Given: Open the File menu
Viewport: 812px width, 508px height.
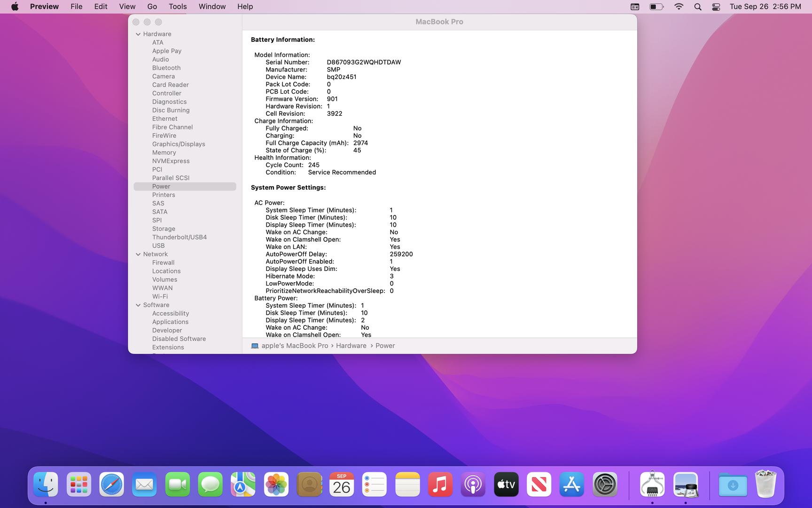Looking at the screenshot, I should [77, 7].
